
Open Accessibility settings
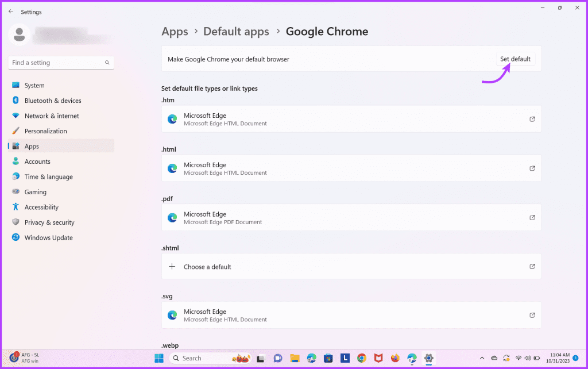[61, 207]
